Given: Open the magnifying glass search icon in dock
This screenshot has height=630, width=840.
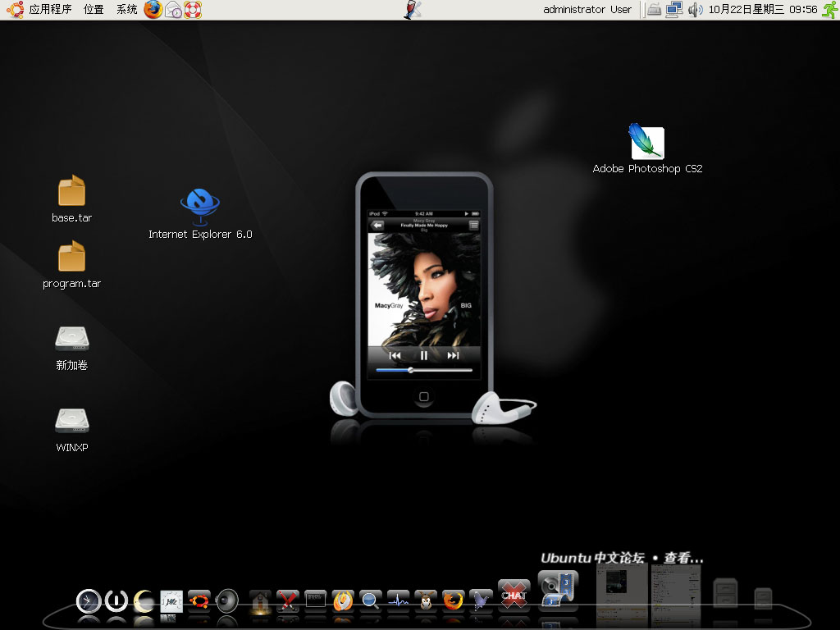Looking at the screenshot, I should click(370, 601).
